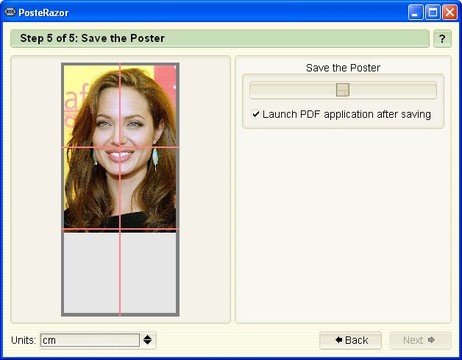Click the floppy disk save poster icon

coord(342,90)
